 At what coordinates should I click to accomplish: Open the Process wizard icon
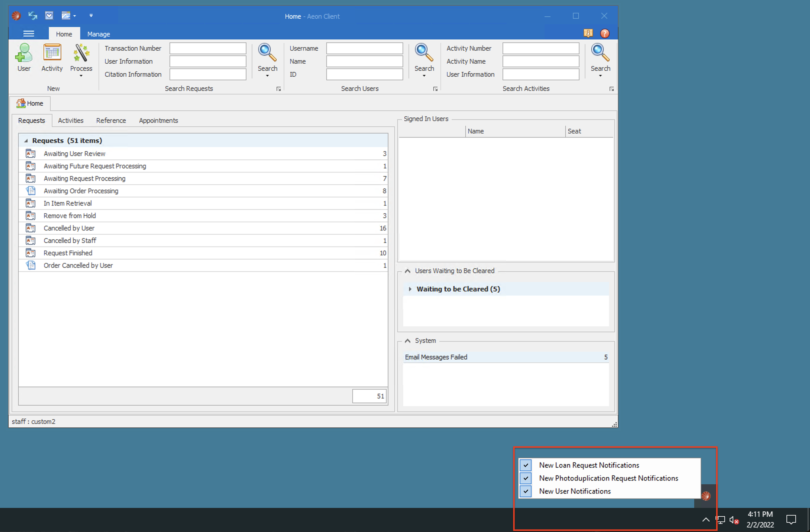tap(81, 53)
